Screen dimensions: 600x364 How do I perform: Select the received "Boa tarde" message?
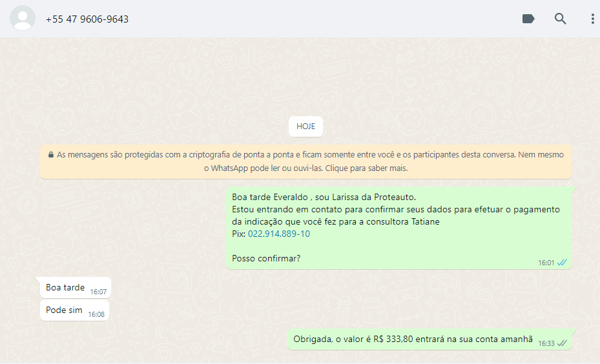tap(65, 287)
